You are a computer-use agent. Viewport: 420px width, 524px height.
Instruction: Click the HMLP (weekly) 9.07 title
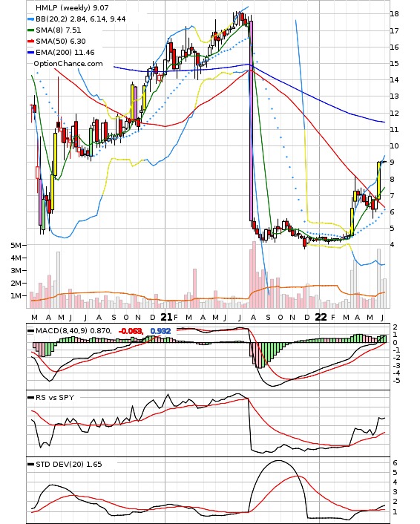[x=72, y=7]
